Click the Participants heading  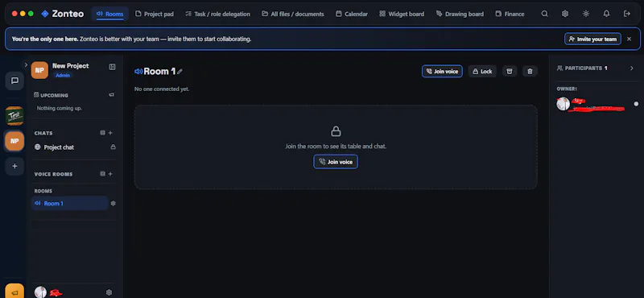(x=582, y=68)
